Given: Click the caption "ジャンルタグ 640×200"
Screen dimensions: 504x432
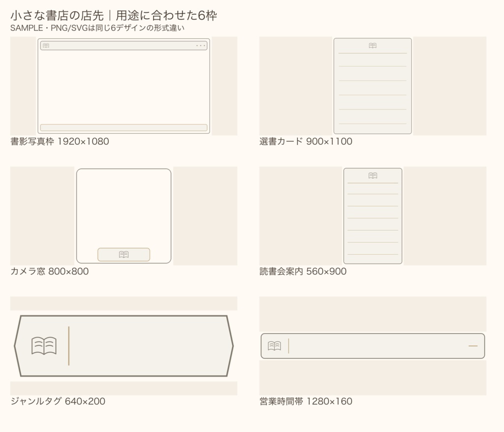Looking at the screenshot, I should tap(58, 401).
